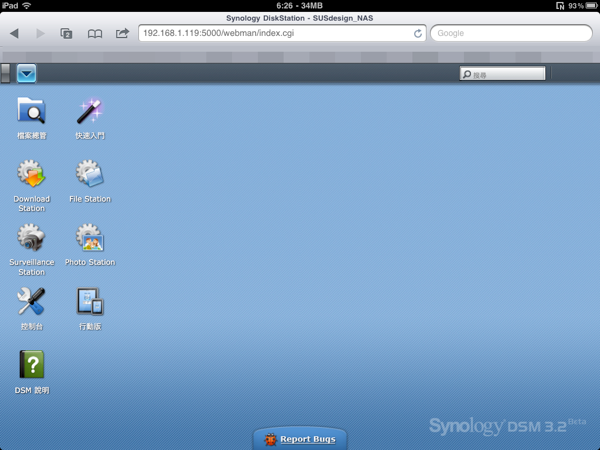Tap the Safari share button
This screenshot has height=450, width=600.
click(x=122, y=33)
